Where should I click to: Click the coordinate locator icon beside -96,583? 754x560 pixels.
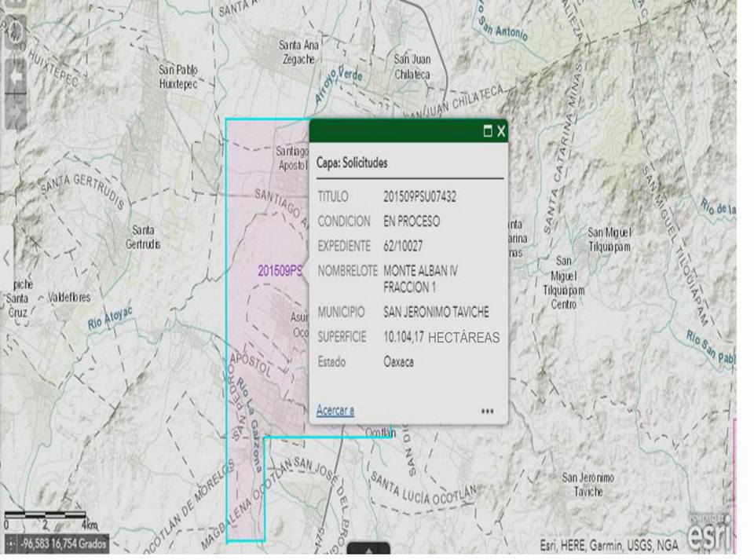pos(11,544)
